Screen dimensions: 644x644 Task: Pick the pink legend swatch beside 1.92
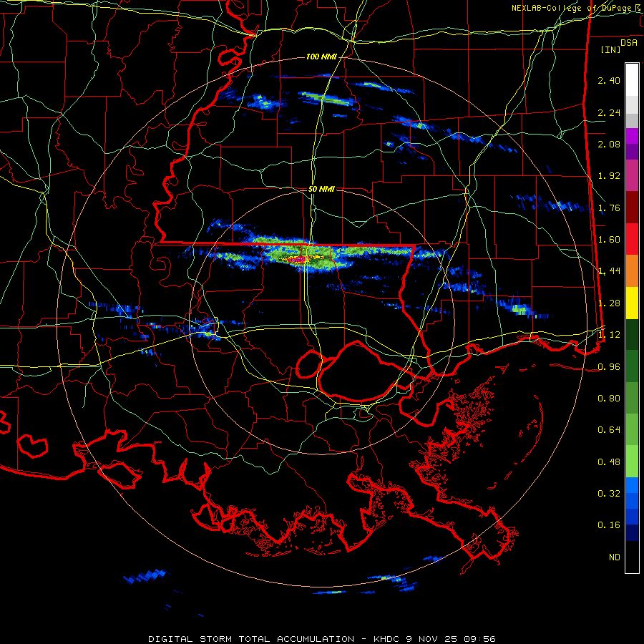tap(632, 176)
